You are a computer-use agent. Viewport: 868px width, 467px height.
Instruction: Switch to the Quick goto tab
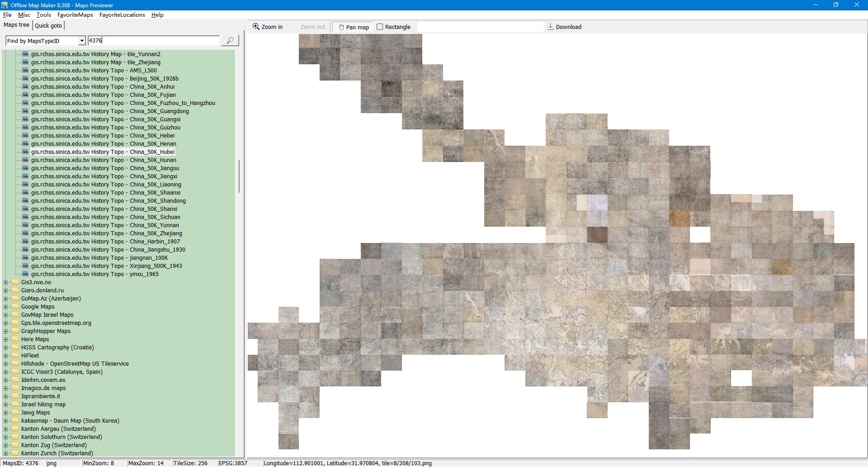click(x=48, y=26)
